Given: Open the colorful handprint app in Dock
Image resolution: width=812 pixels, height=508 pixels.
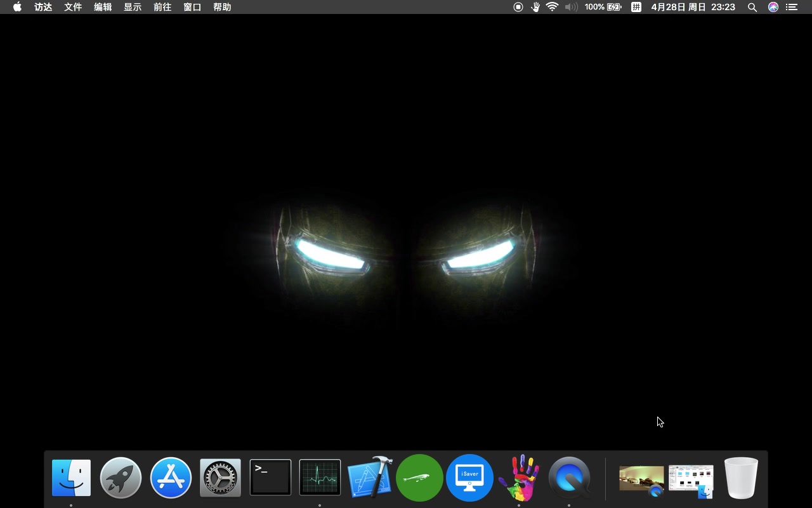Looking at the screenshot, I should 519,478.
